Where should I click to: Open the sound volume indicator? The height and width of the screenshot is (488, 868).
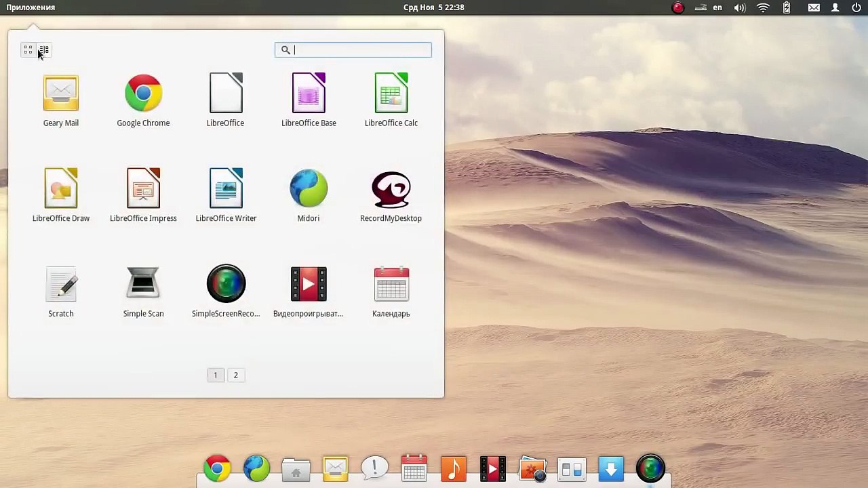click(740, 7)
